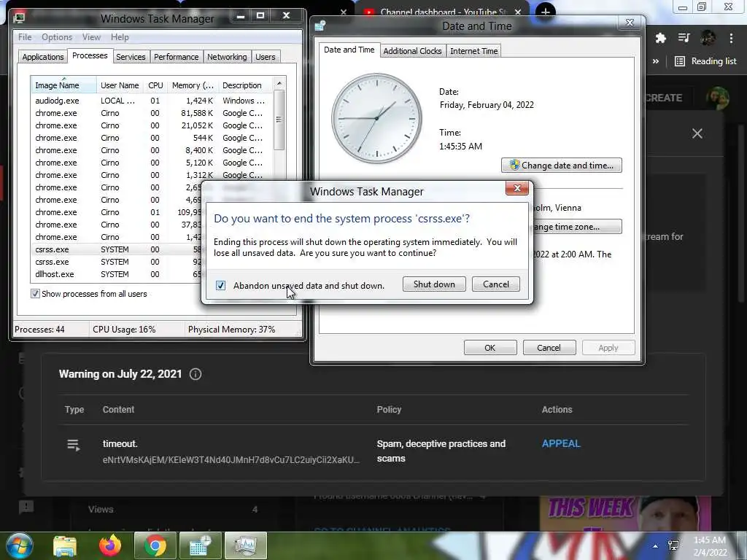The image size is (747, 560).
Task: Show hidden tray icons arrow
Action: coord(656,545)
